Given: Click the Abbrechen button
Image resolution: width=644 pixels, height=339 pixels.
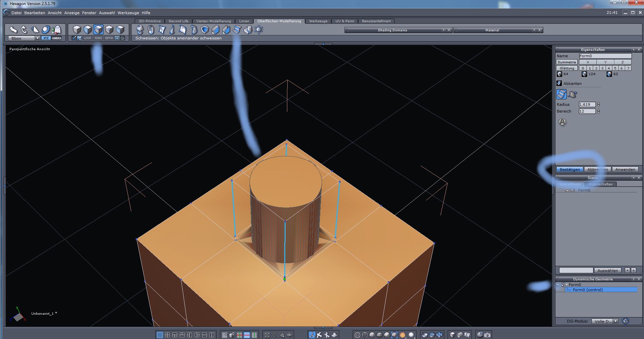Looking at the screenshot, I should [598, 169].
